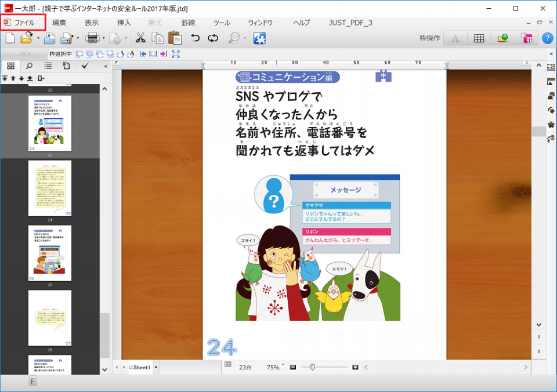The width and height of the screenshot is (557, 392).
Task: Click the scissors cut icon
Action: [x=140, y=38]
